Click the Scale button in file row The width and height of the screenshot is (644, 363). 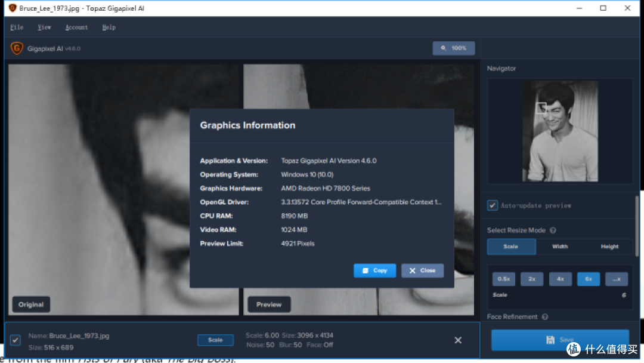pyautogui.click(x=215, y=340)
